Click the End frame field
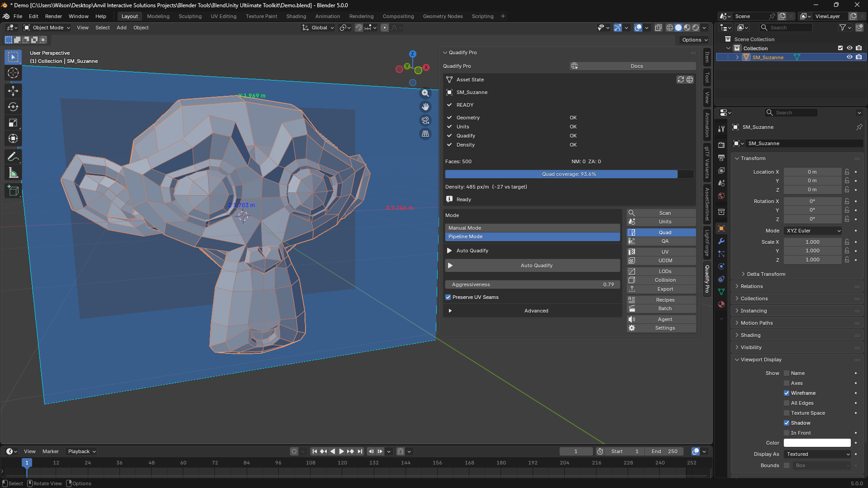Screen dimensions: 868x488 [x=665, y=451]
